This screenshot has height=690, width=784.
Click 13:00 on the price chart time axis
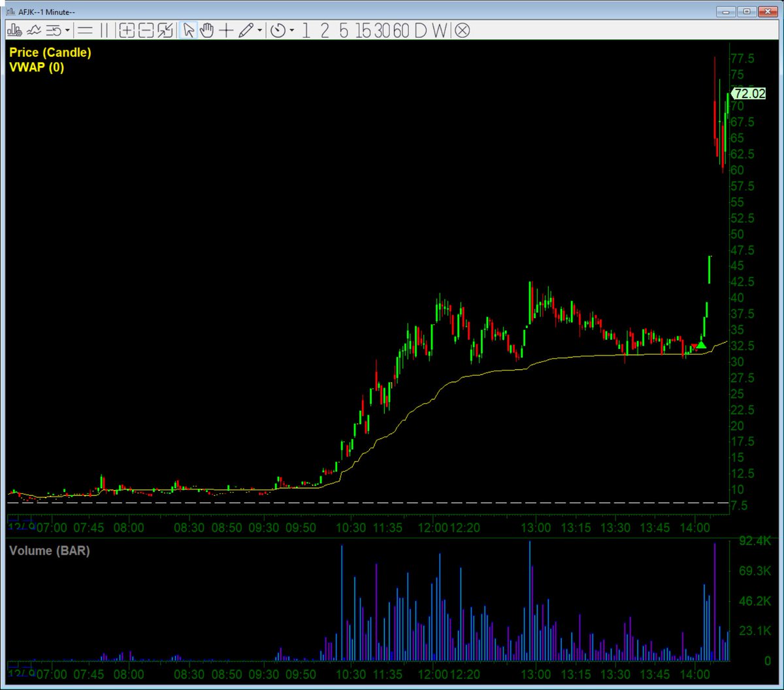(x=536, y=527)
